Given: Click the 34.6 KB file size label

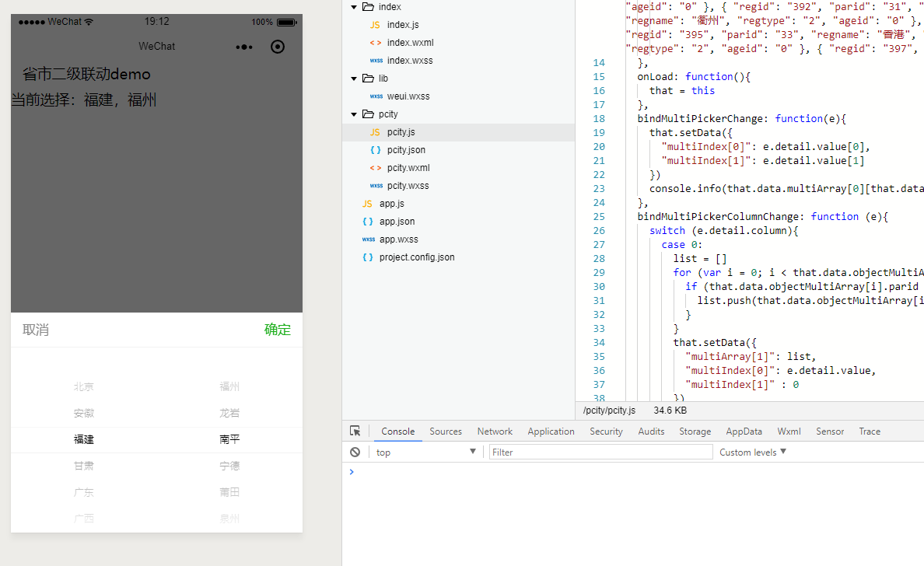Looking at the screenshot, I should [x=670, y=411].
